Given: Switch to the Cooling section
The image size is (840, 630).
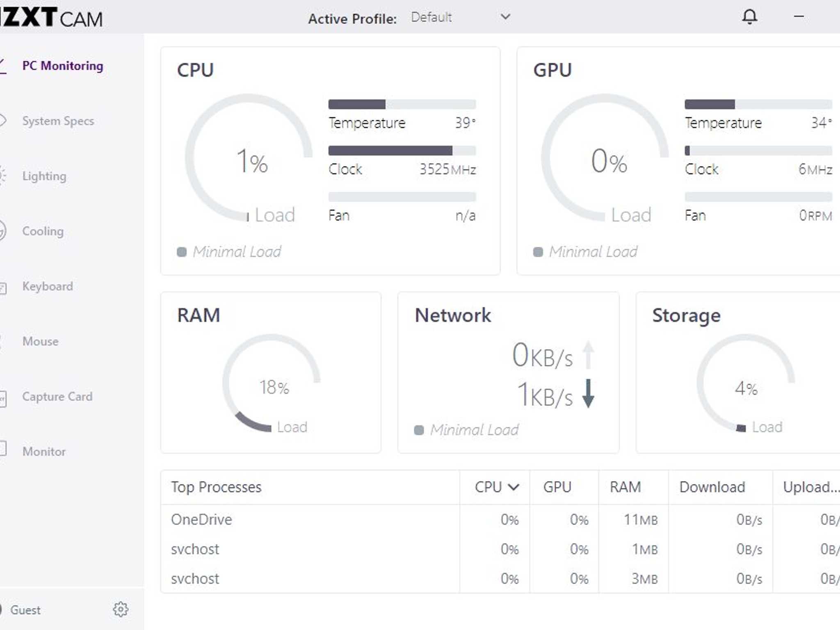Looking at the screenshot, I should coord(43,231).
